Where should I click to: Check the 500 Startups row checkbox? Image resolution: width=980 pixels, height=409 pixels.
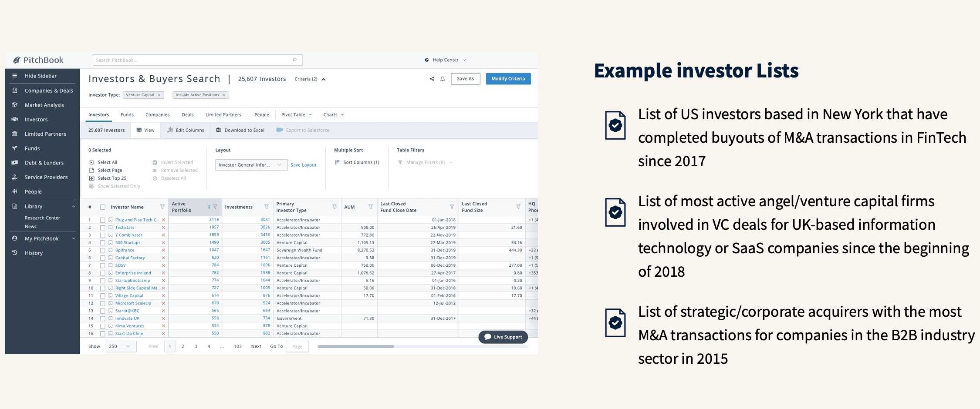pyautogui.click(x=103, y=243)
